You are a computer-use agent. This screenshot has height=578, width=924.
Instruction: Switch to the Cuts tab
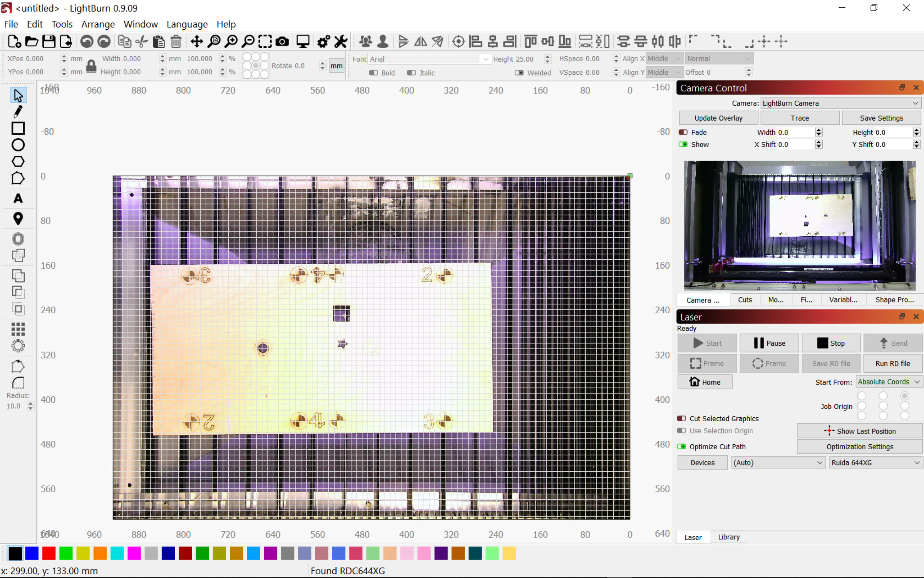(x=745, y=300)
